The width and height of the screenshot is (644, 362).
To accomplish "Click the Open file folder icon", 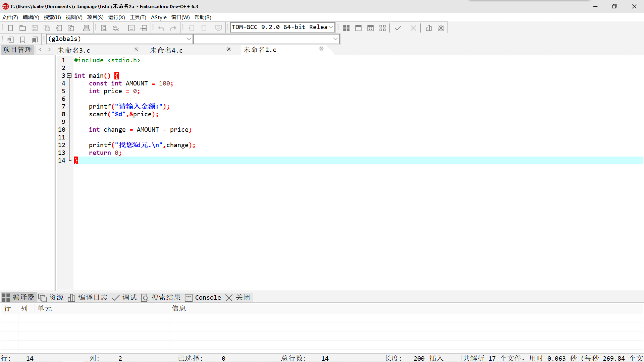I will [22, 28].
